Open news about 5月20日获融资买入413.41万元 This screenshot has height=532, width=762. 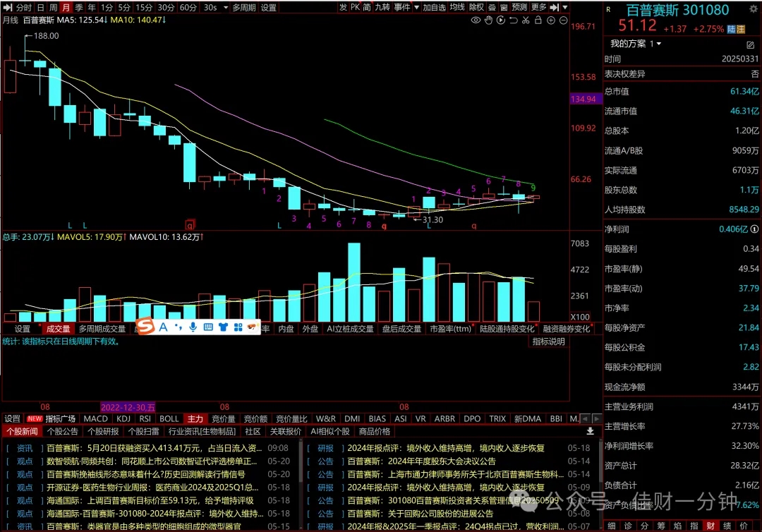pyautogui.click(x=155, y=448)
